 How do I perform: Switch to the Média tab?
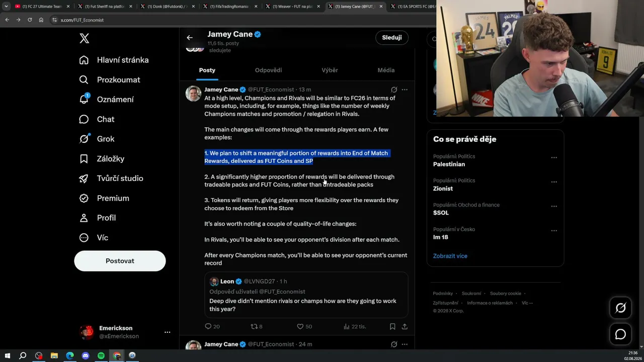(386, 70)
